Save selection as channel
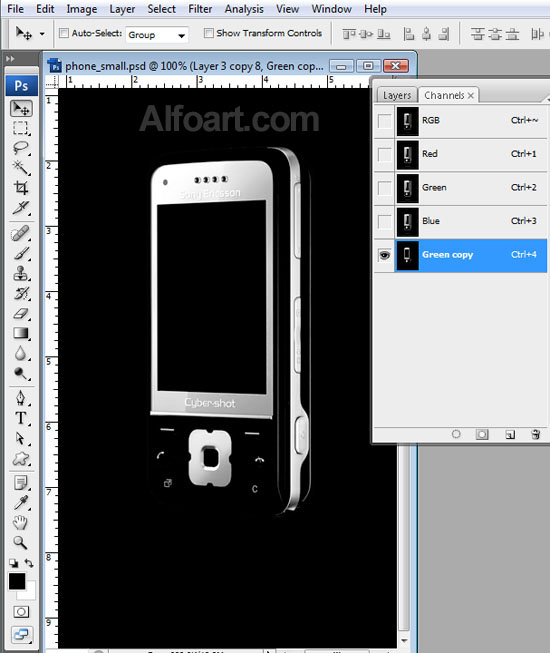Screen dimensions: 550x653 (482, 434)
